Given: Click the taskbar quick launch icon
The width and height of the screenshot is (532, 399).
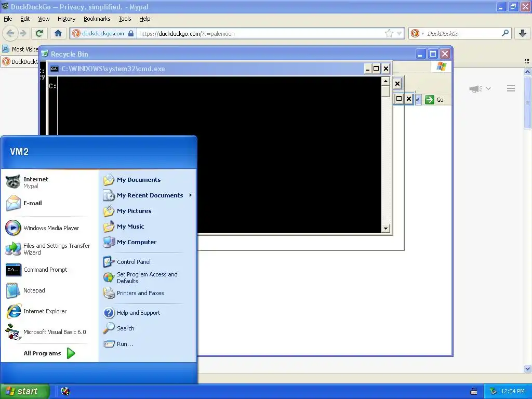Looking at the screenshot, I should point(65,392).
